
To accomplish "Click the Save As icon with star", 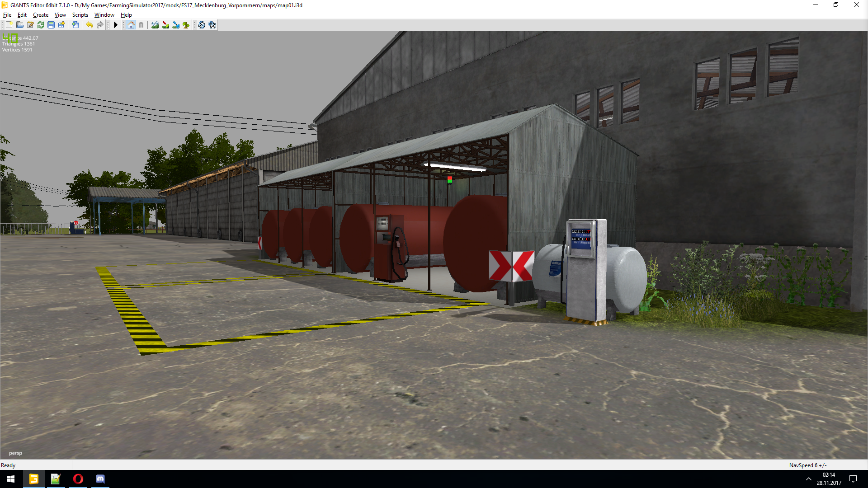I will pos(61,25).
